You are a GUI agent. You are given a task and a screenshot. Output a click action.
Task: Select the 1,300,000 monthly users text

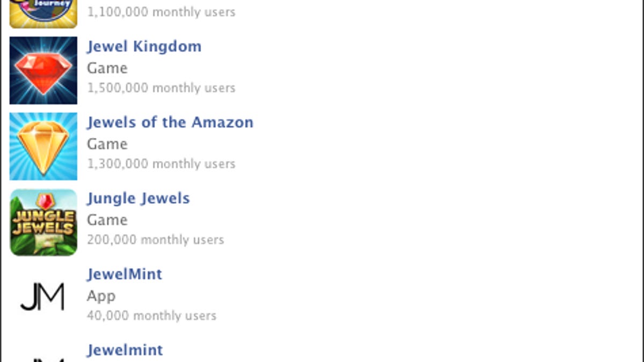(x=161, y=164)
